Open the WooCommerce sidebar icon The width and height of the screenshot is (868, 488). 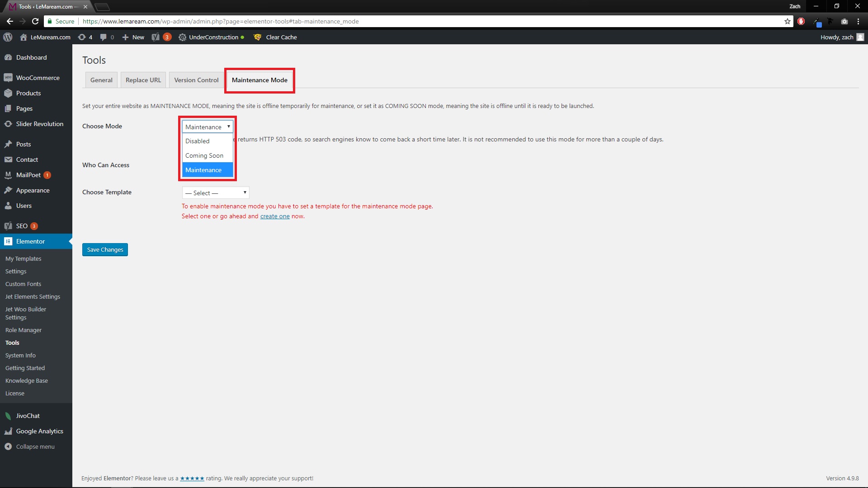(x=8, y=78)
